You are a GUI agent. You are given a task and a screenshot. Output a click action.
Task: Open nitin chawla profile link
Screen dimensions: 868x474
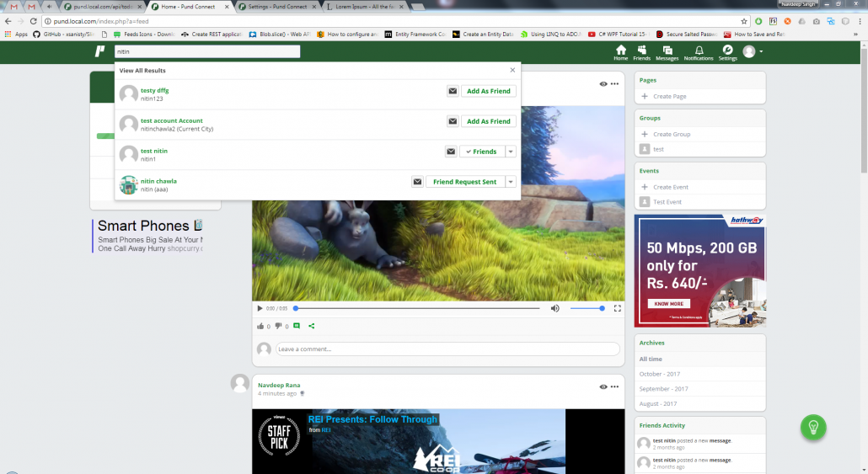point(158,181)
